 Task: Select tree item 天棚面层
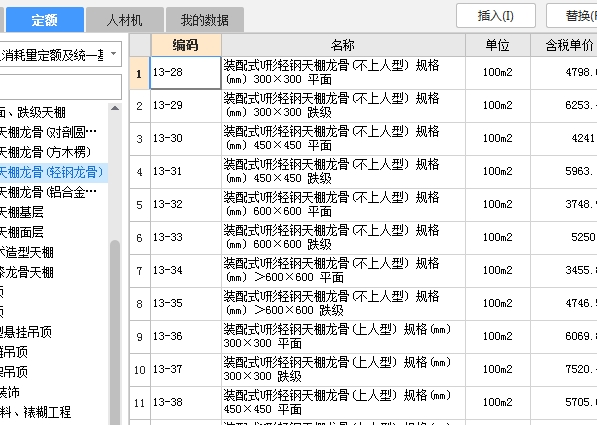[21, 232]
